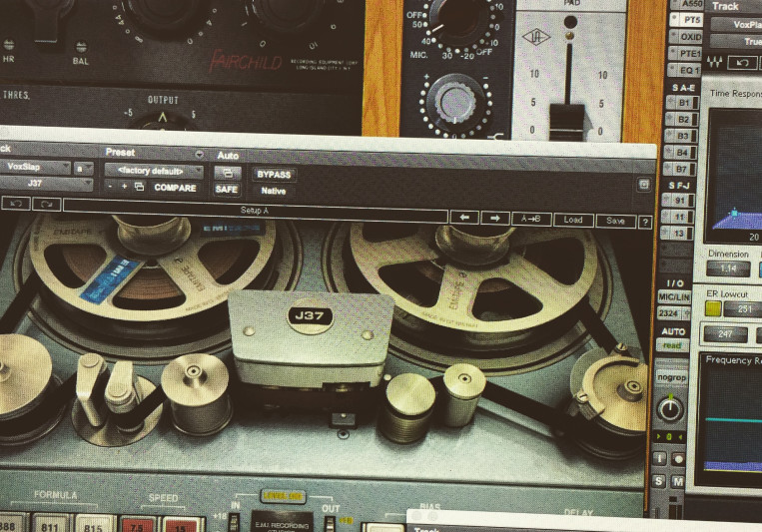The image size is (762, 532).
Task: Open send B4 slot
Action: pyautogui.click(x=681, y=153)
